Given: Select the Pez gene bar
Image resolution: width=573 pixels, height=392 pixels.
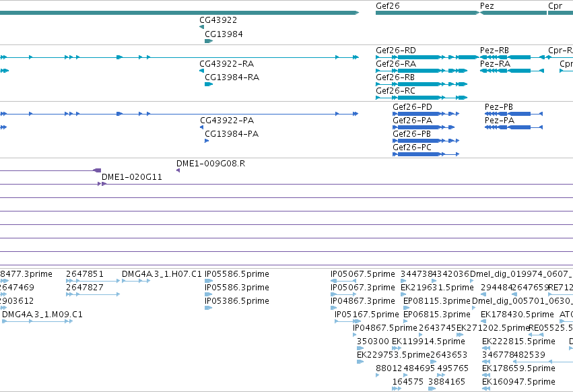Looking at the screenshot, I should (x=514, y=13).
